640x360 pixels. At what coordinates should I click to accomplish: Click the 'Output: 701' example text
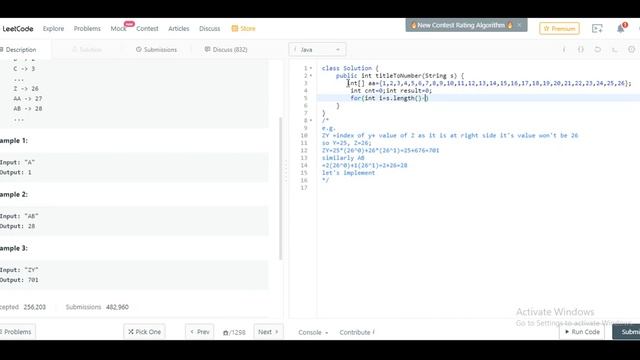tap(19, 280)
